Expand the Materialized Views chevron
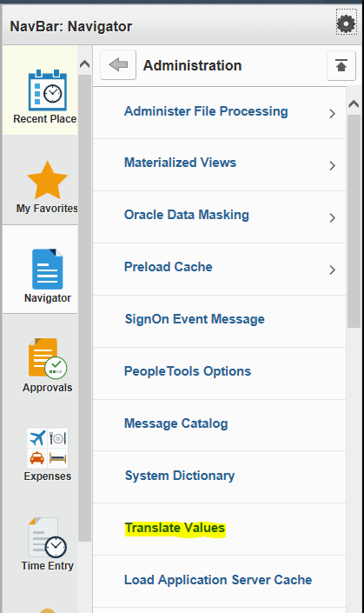 333,166
